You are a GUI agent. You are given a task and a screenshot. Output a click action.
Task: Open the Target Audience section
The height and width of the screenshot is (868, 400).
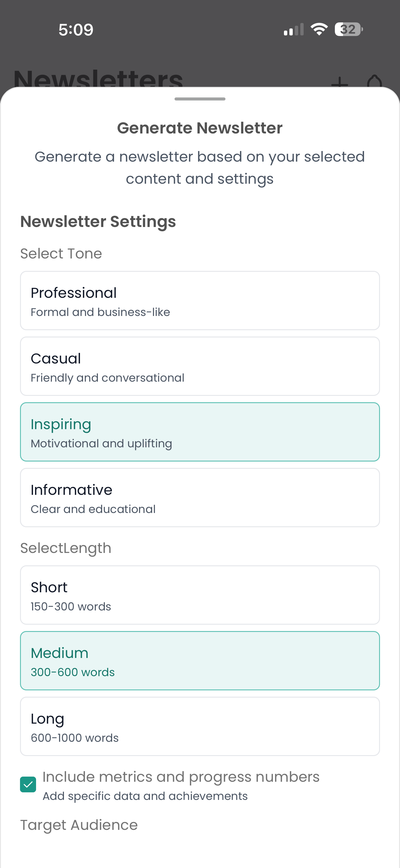click(79, 824)
